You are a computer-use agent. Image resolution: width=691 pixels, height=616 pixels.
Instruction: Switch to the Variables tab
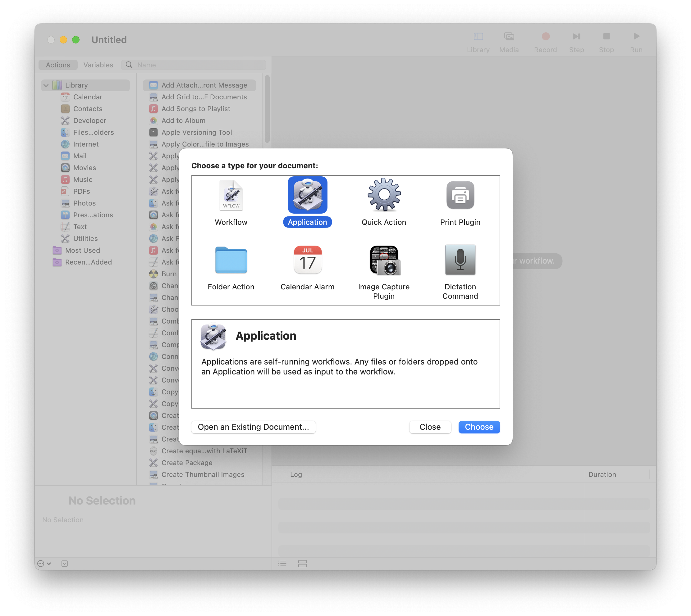98,65
